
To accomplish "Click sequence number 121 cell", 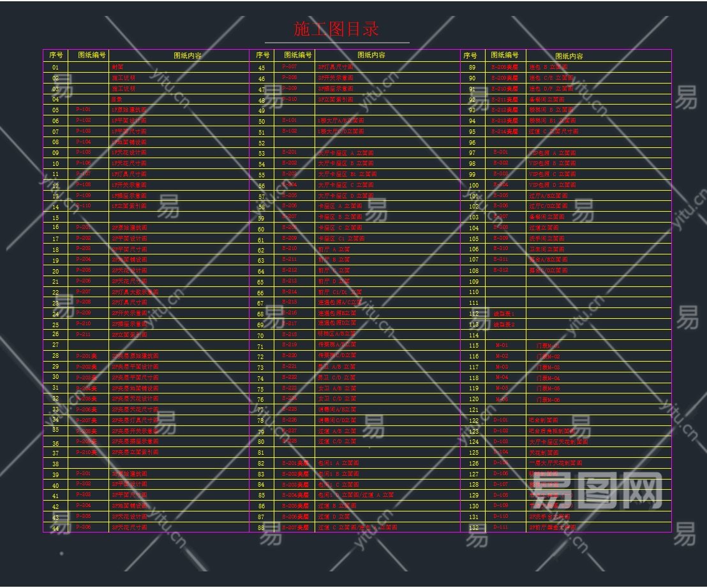I will (473, 409).
